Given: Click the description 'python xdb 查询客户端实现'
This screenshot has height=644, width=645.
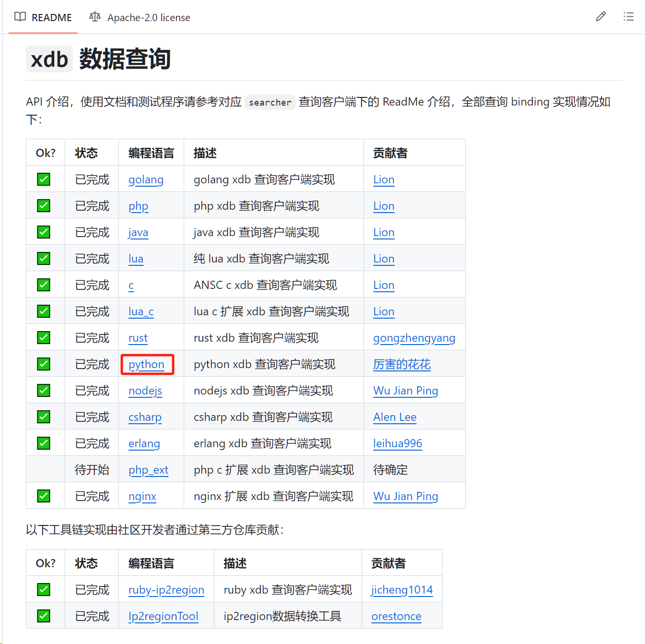Looking at the screenshot, I should coord(264,364).
